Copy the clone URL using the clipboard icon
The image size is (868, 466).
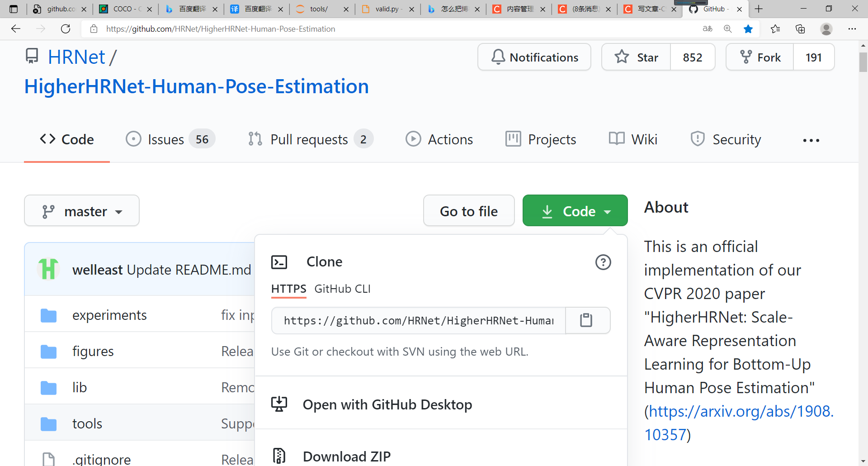586,320
